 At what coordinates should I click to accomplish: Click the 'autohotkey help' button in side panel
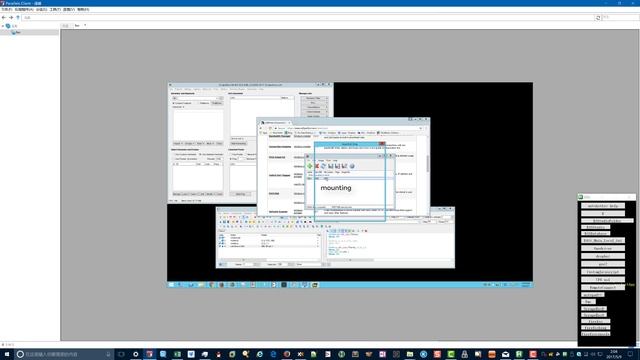coord(602,206)
